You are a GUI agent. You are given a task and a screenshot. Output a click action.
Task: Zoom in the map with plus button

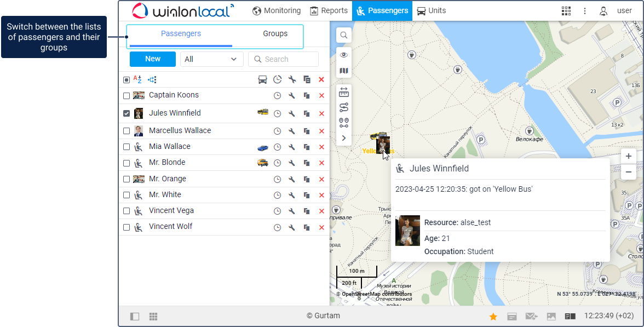[629, 156]
